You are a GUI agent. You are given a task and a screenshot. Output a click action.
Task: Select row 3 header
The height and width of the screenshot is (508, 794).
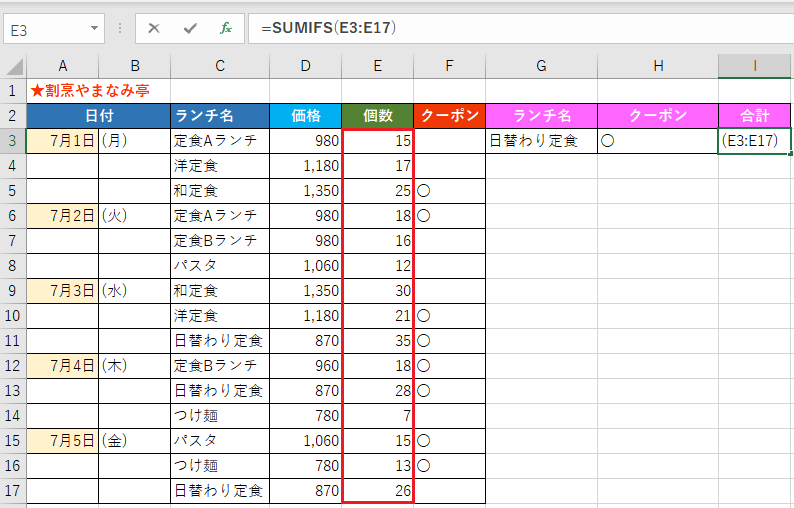click(13, 141)
